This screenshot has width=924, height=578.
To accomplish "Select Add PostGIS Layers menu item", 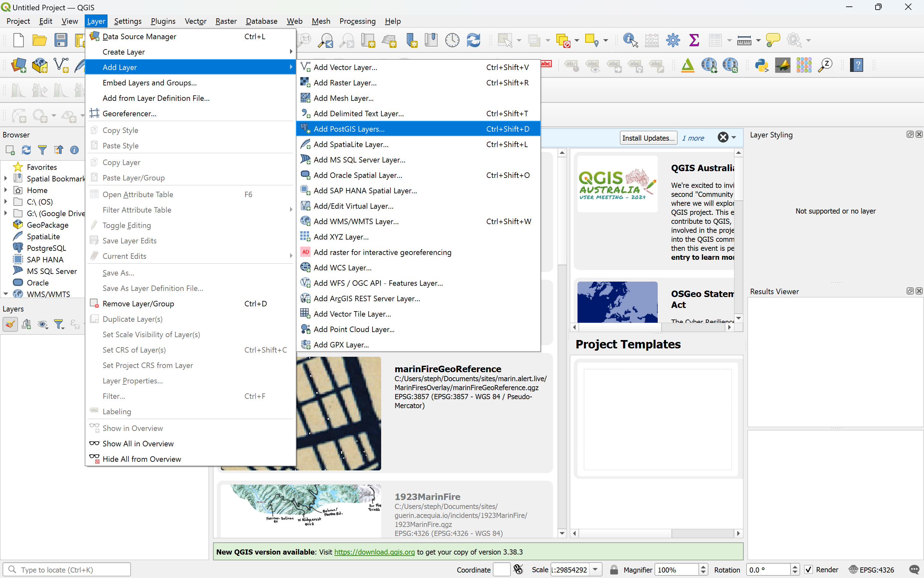I will [x=418, y=129].
